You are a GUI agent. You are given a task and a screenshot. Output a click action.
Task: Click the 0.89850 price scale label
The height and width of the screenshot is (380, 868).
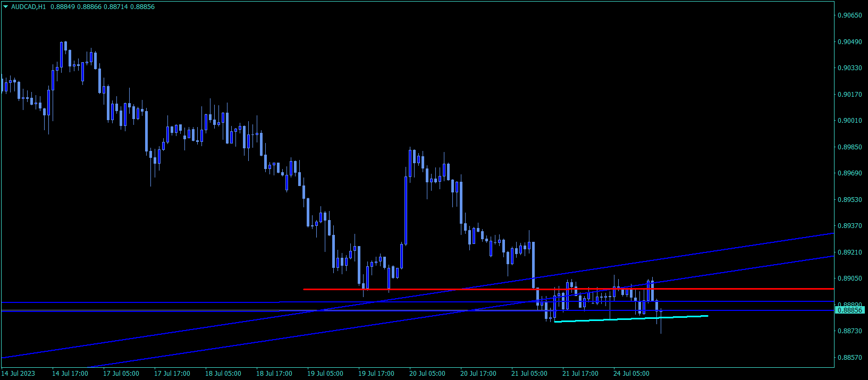[x=850, y=147]
